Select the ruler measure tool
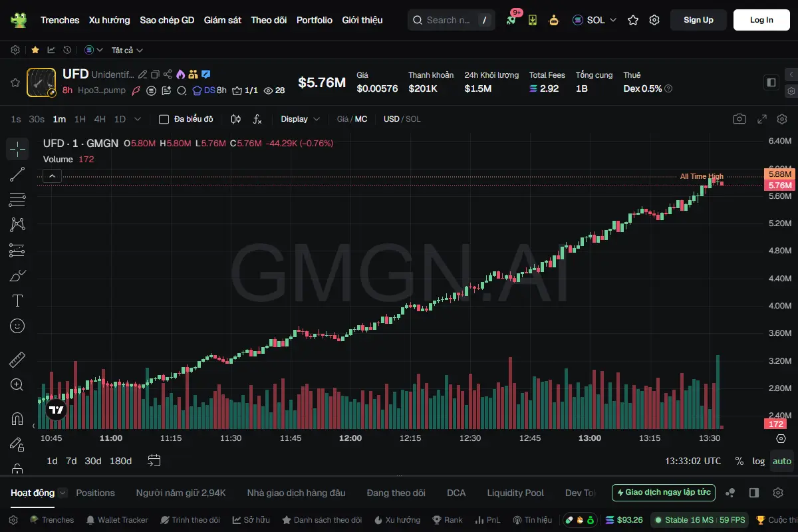 17,360
